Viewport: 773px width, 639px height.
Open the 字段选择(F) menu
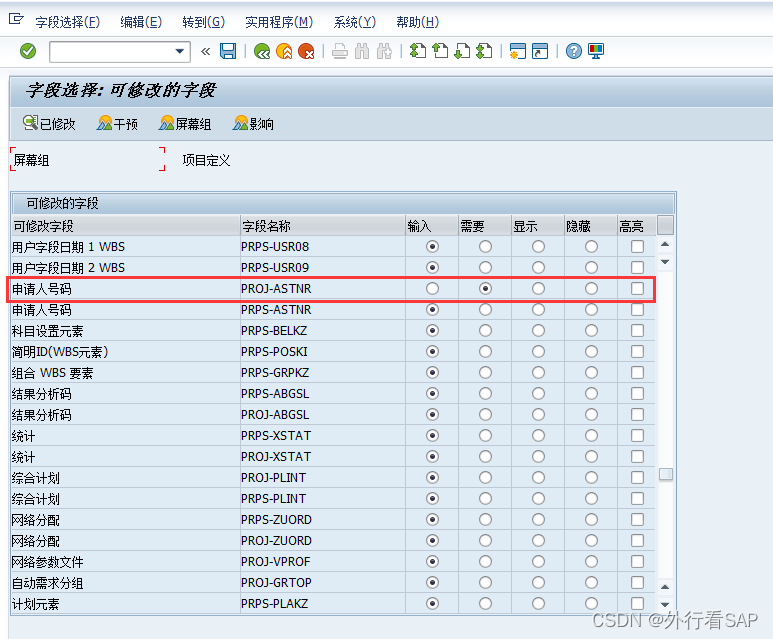pyautogui.click(x=68, y=22)
